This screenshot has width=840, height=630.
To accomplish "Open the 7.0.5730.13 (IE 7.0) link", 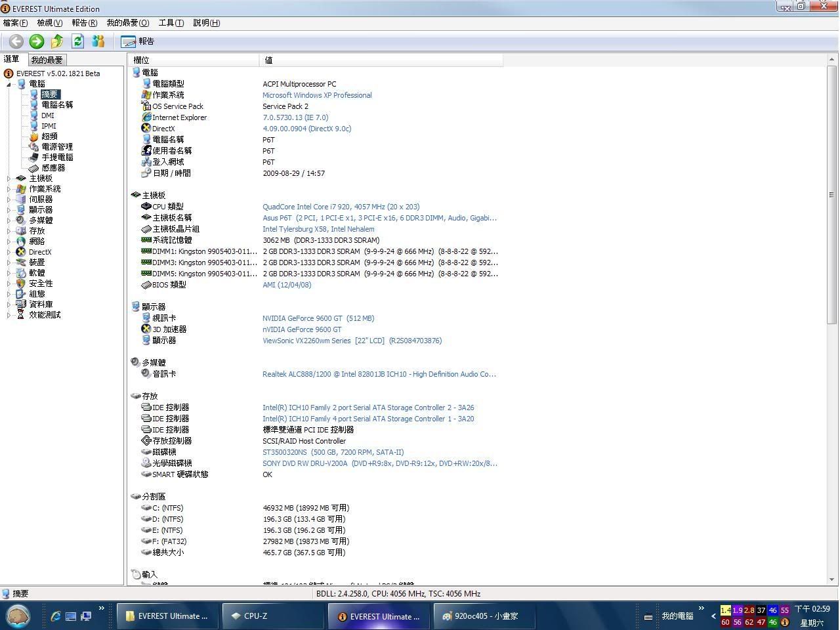I will [x=295, y=117].
